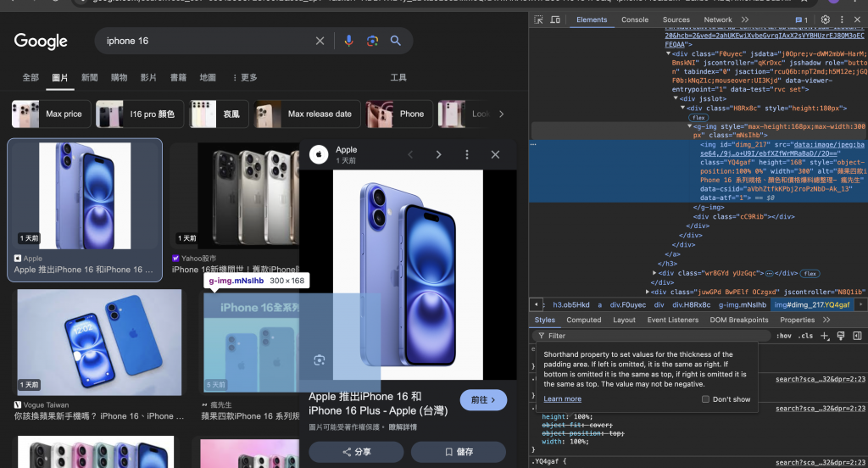
Task: Switch to the Console panel
Action: tap(635, 19)
